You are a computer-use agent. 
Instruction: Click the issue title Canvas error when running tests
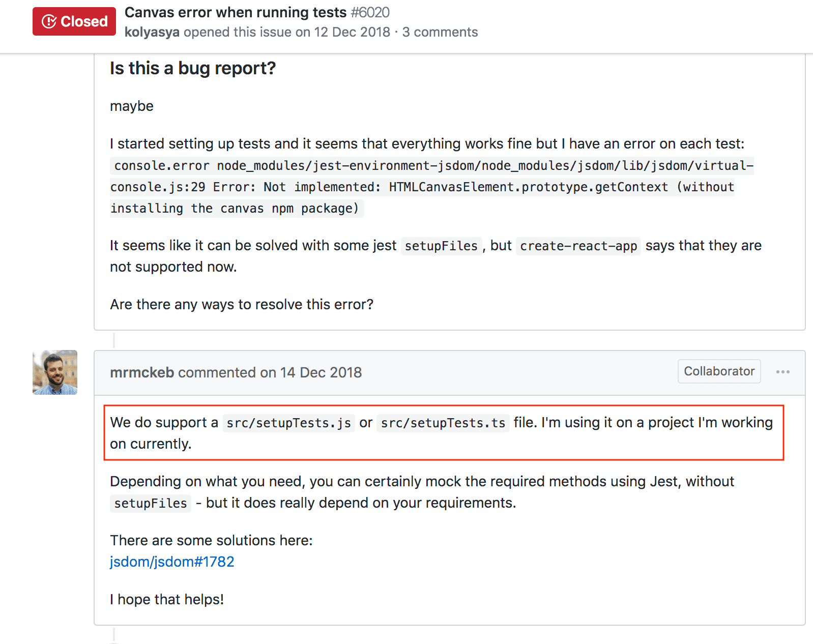click(236, 12)
